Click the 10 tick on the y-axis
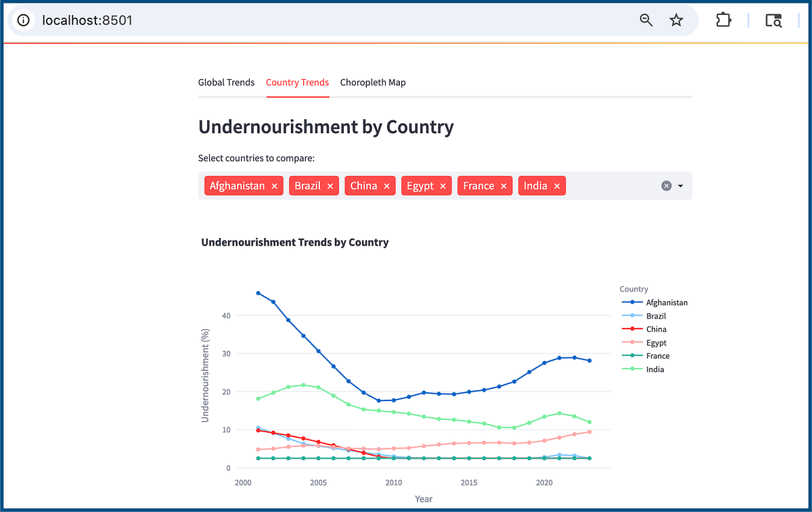Image resolution: width=812 pixels, height=512 pixels. pyautogui.click(x=227, y=430)
